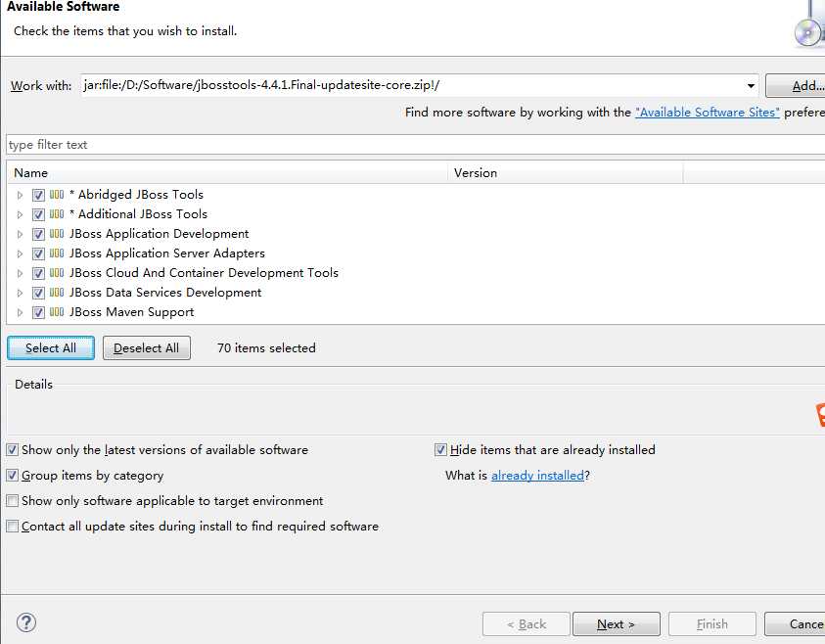Click the Next button
Image resolution: width=825 pixels, height=644 pixels.
(616, 624)
